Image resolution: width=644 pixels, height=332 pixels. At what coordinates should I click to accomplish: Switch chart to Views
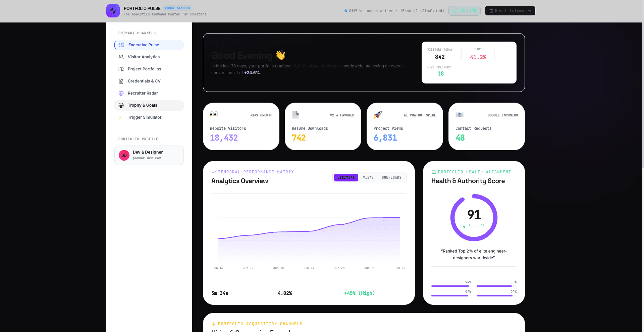368,177
